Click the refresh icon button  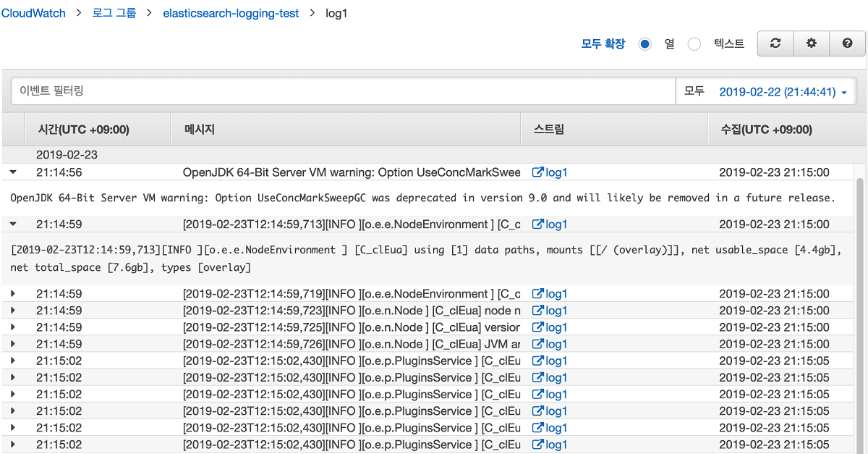[x=775, y=43]
